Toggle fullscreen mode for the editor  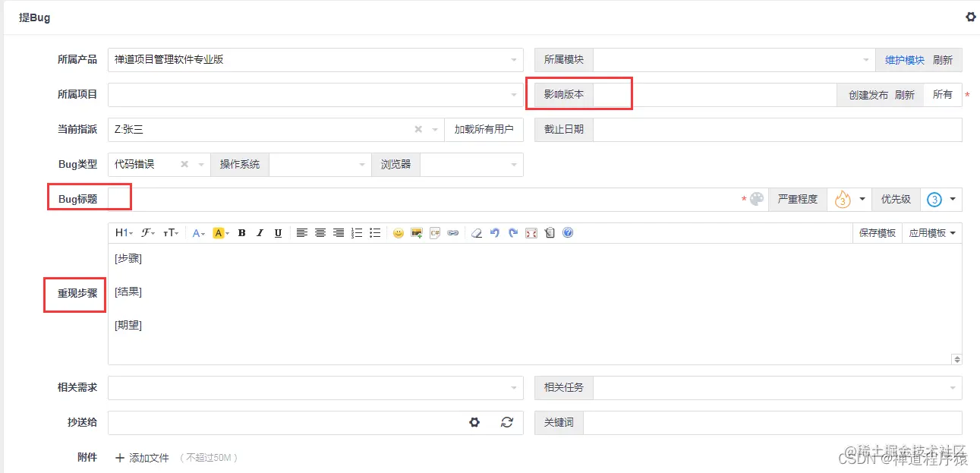pos(531,233)
